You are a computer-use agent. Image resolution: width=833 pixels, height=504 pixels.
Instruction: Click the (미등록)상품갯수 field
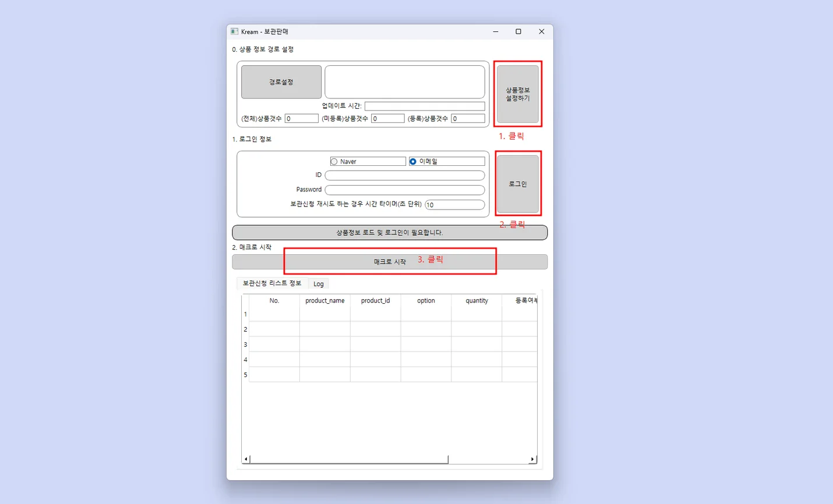[388, 118]
